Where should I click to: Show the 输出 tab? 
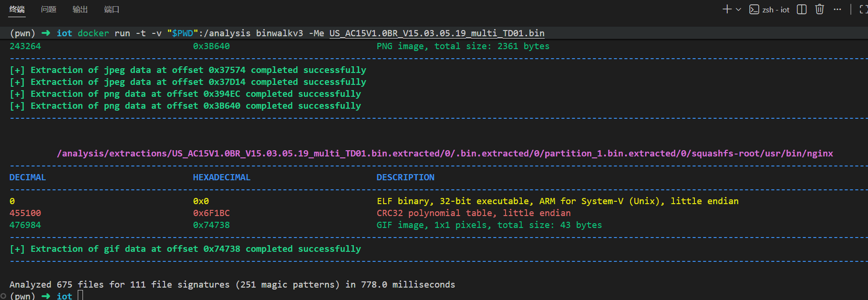click(x=80, y=9)
